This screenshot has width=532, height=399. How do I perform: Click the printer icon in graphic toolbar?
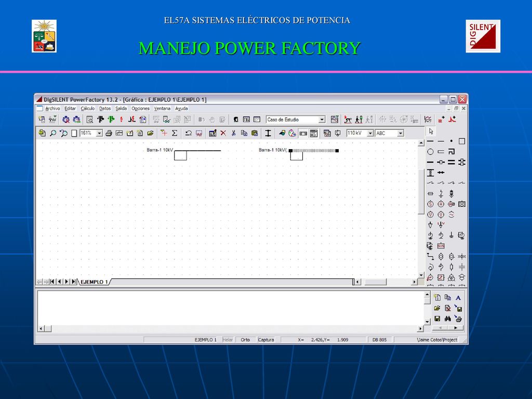pyautogui.click(x=109, y=134)
